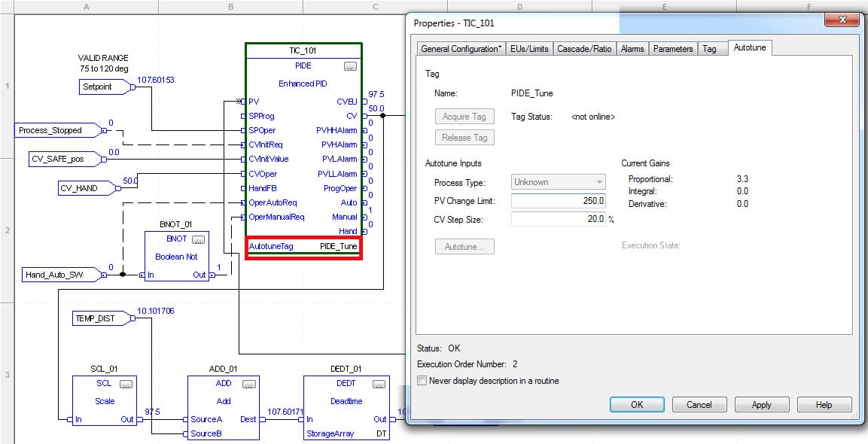Screen dimensions: 868x444
Task: Switch to General Configuration tab
Action: tap(461, 49)
